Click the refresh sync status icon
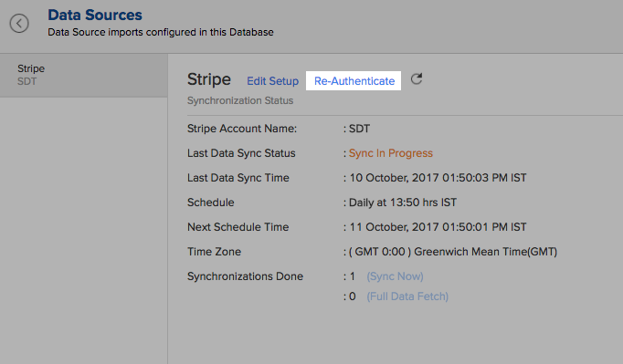623x364 pixels. (417, 79)
